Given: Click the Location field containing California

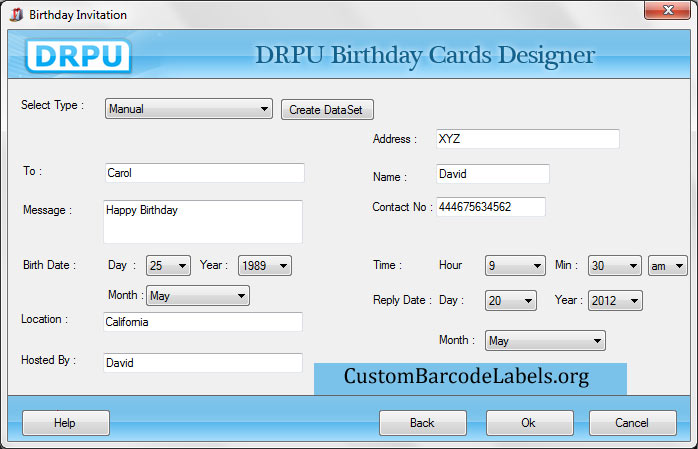Looking at the screenshot, I should pyautogui.click(x=203, y=322).
